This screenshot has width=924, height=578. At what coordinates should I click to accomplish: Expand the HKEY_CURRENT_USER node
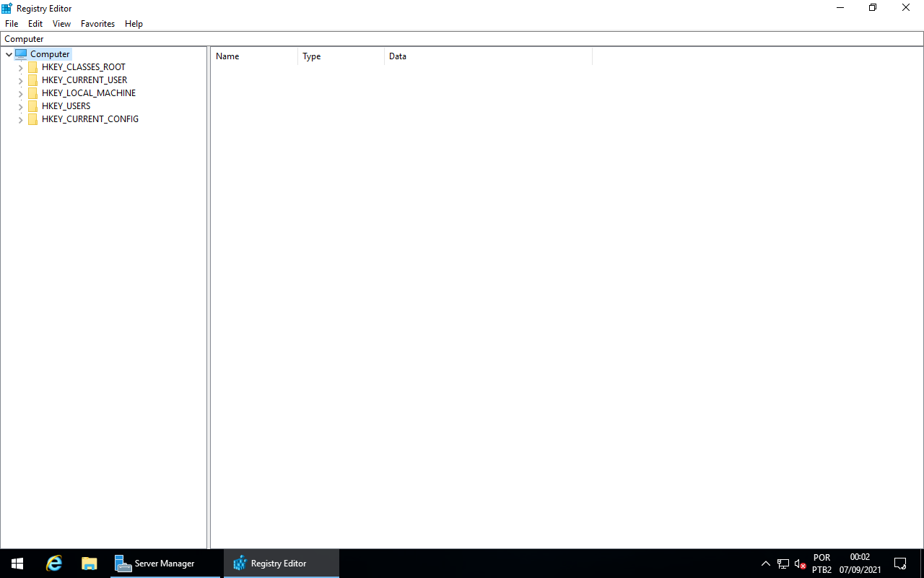click(x=20, y=80)
